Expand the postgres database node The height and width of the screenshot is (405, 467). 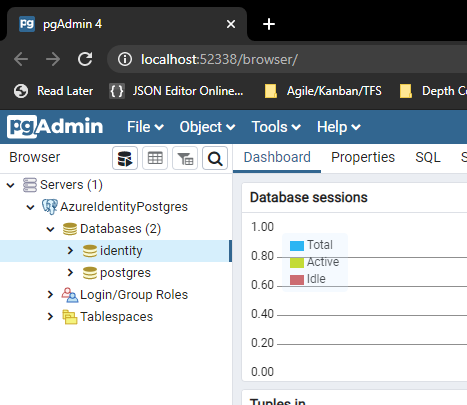(70, 273)
